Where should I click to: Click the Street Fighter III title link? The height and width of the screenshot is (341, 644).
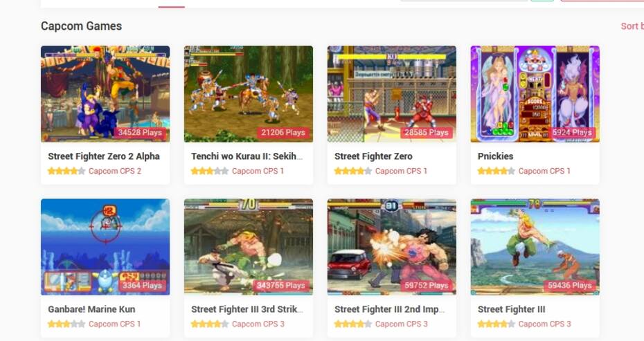pos(511,309)
